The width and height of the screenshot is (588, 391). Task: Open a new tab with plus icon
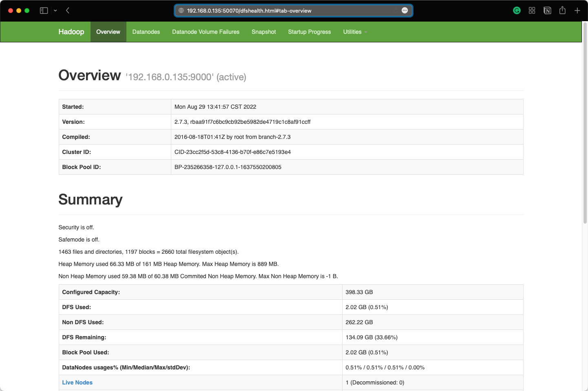point(577,11)
